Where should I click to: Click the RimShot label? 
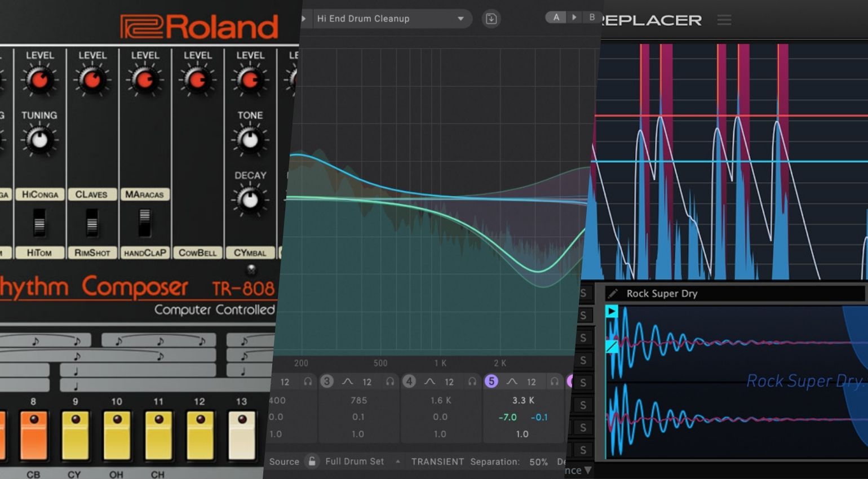(92, 252)
